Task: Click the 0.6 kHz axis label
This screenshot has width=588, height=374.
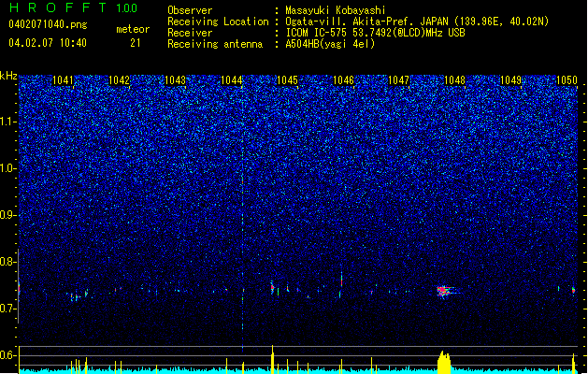Action: point(7,355)
